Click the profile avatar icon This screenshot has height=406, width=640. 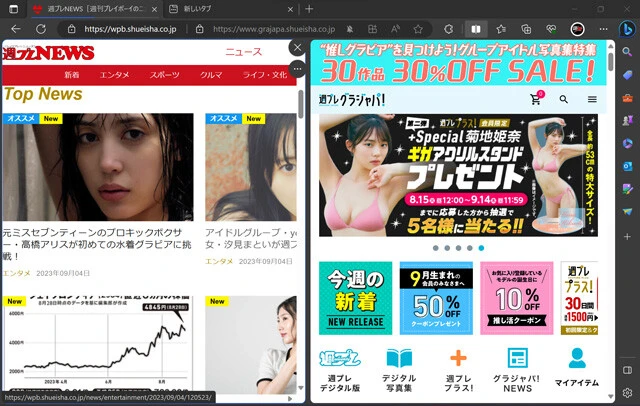[x=577, y=29]
